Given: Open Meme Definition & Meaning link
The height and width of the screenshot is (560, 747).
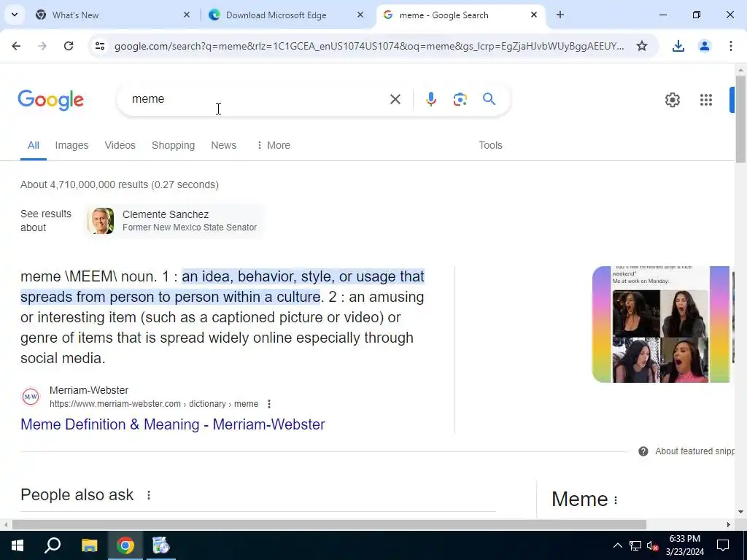Looking at the screenshot, I should pos(172,424).
